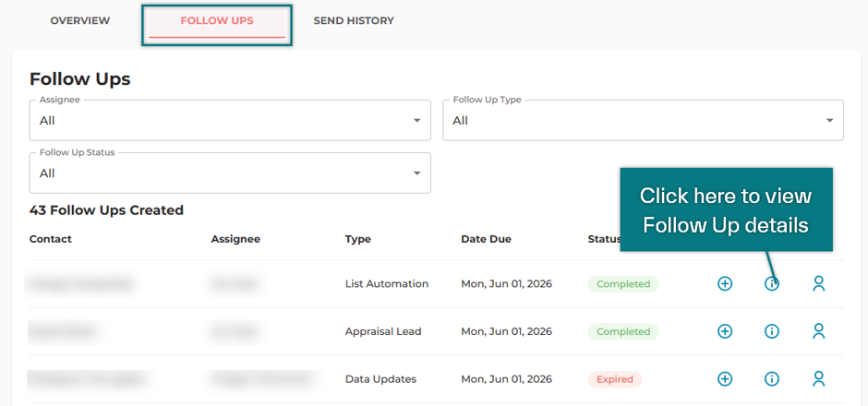The width and height of the screenshot is (868, 406).
Task: Open info details for Data Updates row
Action: (772, 379)
